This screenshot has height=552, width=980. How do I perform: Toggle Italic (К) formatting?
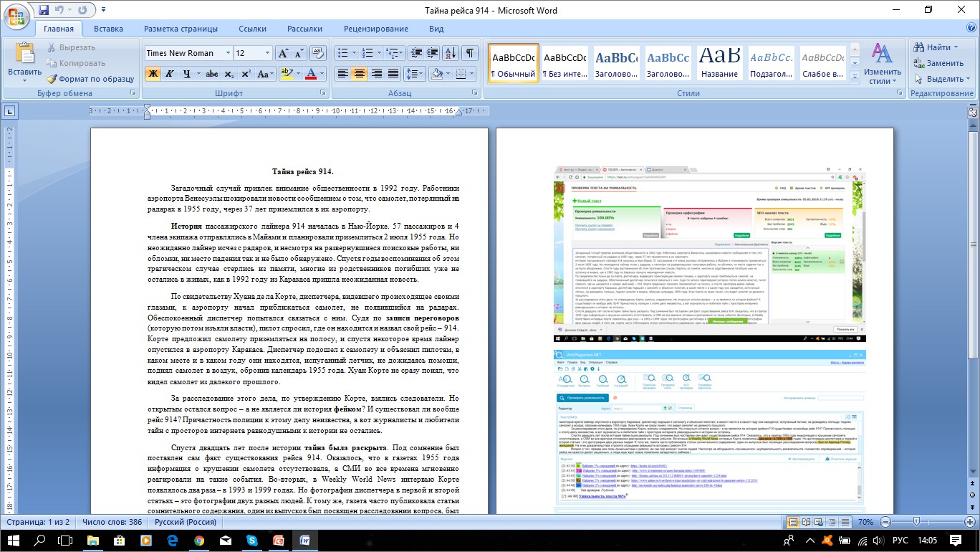(170, 74)
